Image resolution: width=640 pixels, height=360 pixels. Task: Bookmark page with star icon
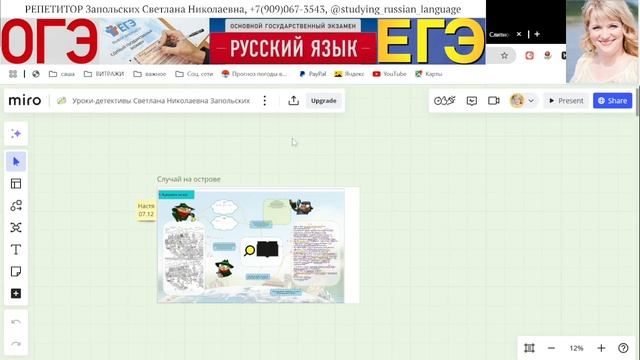tap(504, 55)
